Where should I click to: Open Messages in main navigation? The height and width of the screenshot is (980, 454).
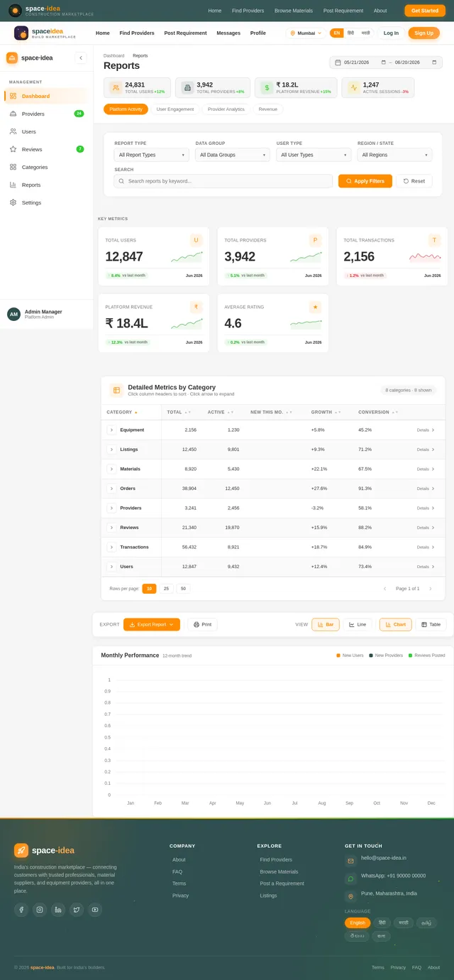228,33
